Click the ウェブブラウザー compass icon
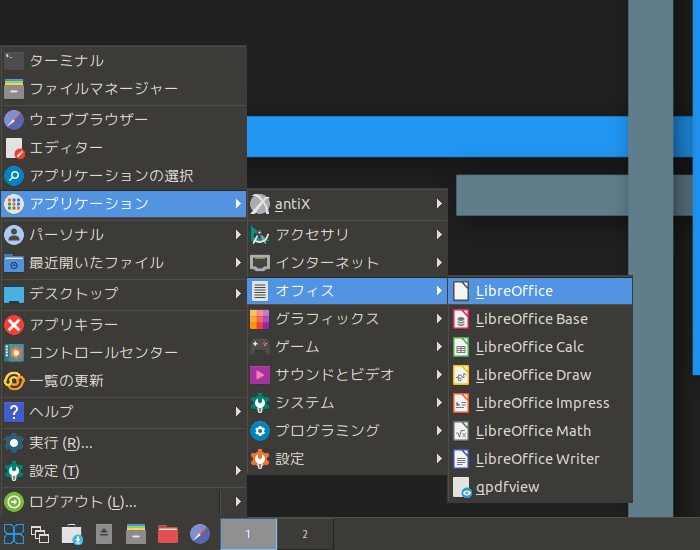This screenshot has height=550, width=700. tap(14, 120)
